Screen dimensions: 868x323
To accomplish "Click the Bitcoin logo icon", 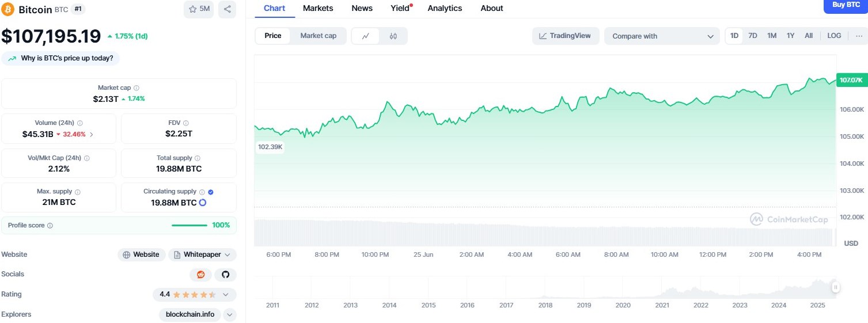I will [x=8, y=9].
